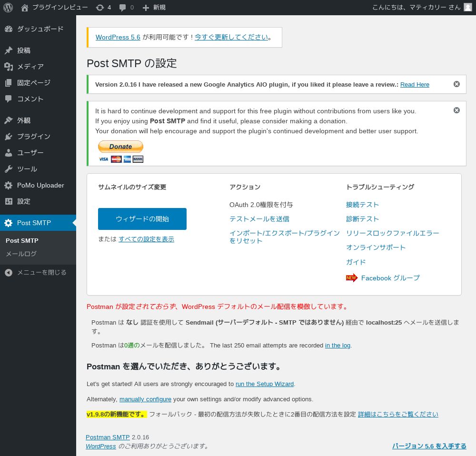This screenshot has height=456, width=476.
Task: Click the WordPress footer link
Action: (x=101, y=446)
